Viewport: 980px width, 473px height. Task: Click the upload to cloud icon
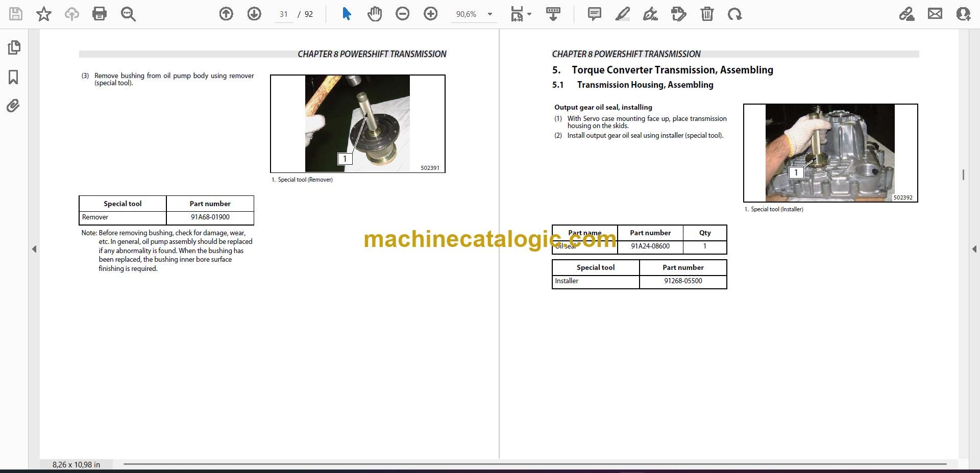71,14
